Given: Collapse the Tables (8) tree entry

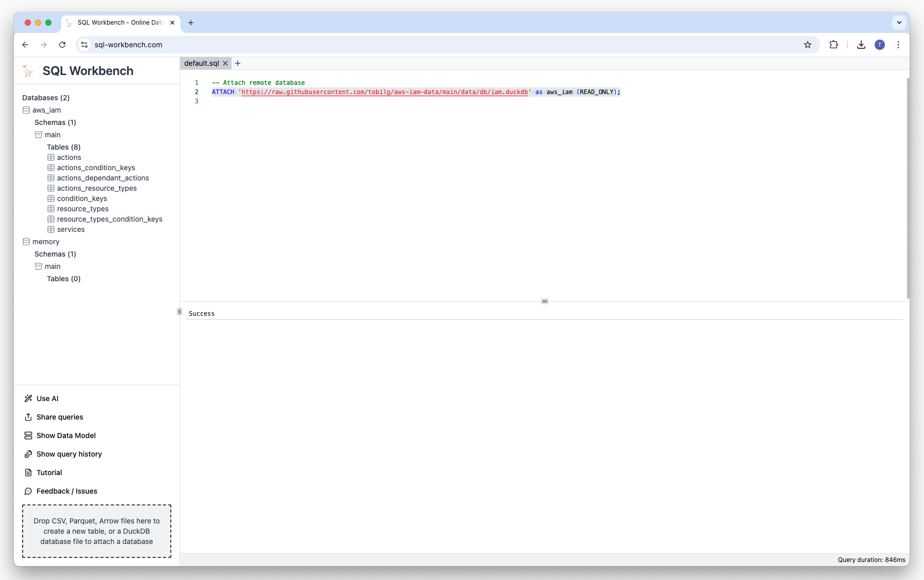Looking at the screenshot, I should pyautogui.click(x=63, y=147).
